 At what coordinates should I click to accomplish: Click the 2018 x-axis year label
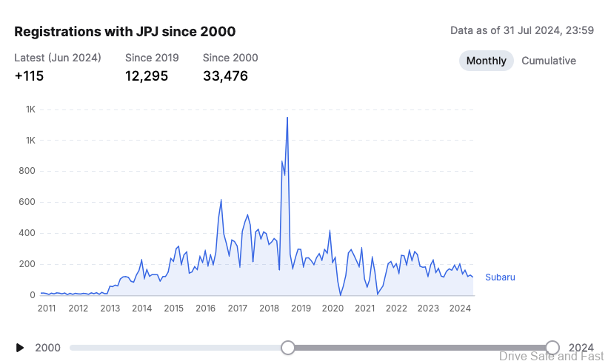[x=270, y=308]
